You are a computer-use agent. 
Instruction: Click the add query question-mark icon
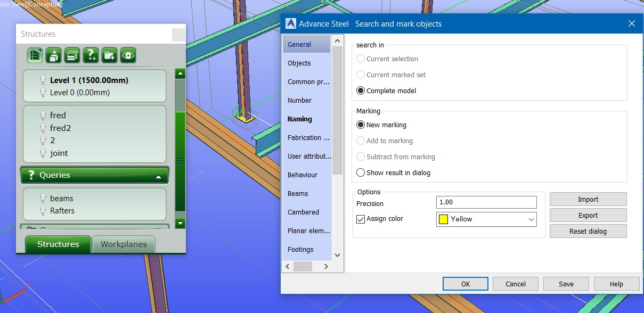pyautogui.click(x=91, y=55)
